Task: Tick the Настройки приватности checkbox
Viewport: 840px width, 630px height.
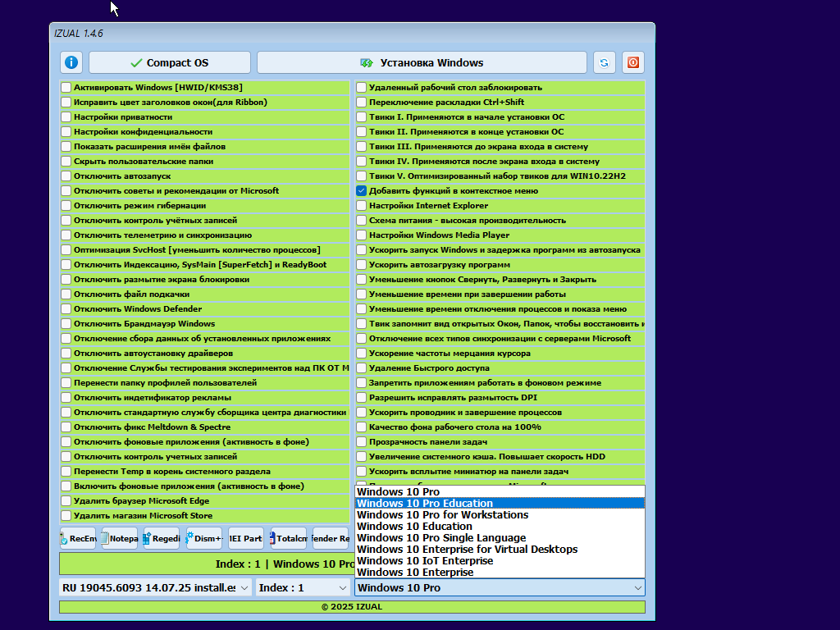Action: pos(66,116)
